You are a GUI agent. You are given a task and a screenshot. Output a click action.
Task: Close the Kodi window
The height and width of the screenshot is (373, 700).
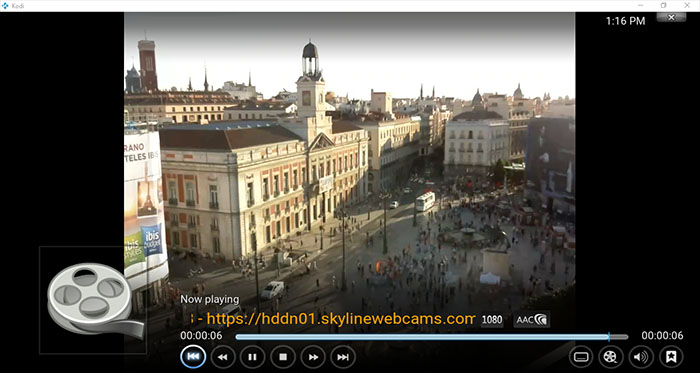pos(687,5)
